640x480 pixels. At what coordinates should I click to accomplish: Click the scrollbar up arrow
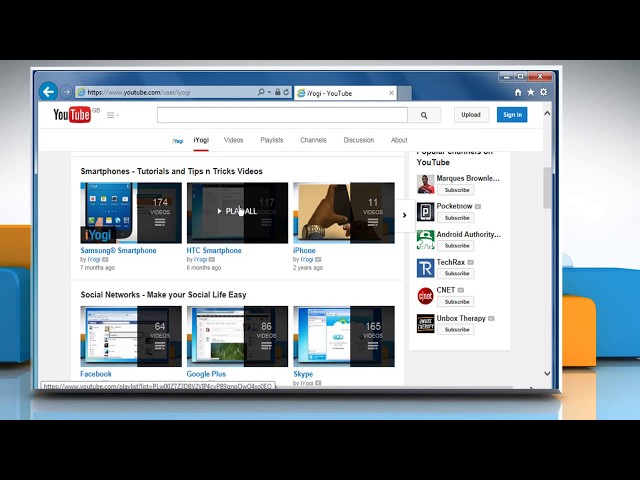click(x=547, y=113)
